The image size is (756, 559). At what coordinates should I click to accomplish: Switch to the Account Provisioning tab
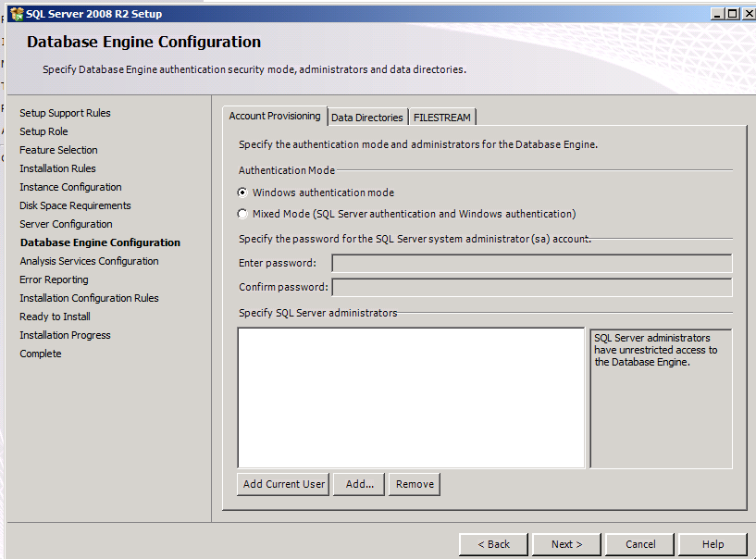pyautogui.click(x=275, y=116)
